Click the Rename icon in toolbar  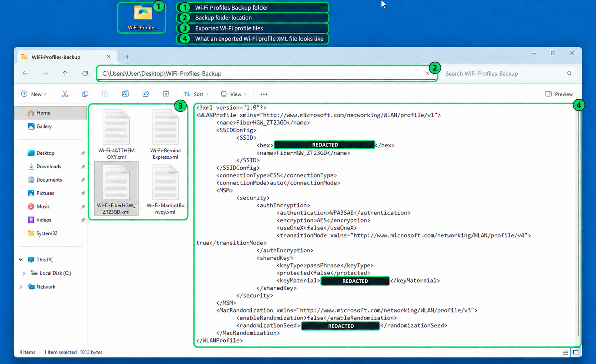[x=126, y=94]
